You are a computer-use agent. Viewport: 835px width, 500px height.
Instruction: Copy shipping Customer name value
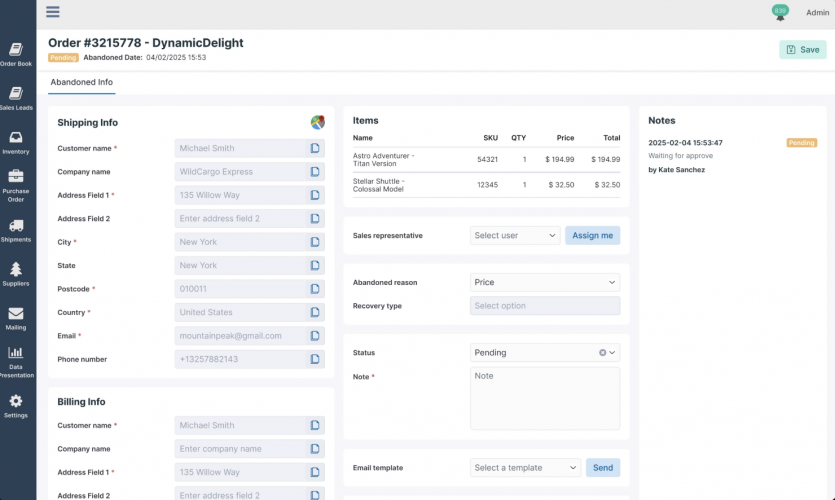point(315,148)
